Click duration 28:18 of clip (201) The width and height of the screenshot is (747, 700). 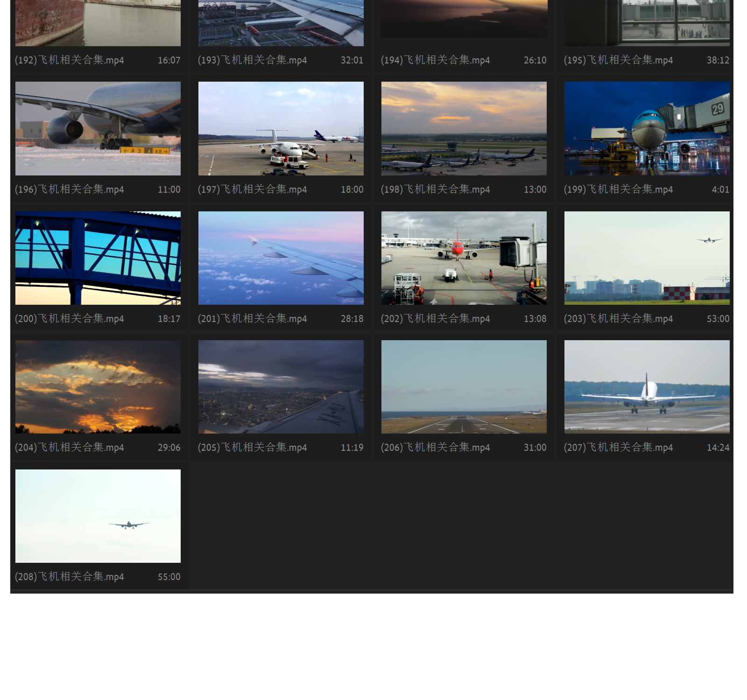point(352,319)
